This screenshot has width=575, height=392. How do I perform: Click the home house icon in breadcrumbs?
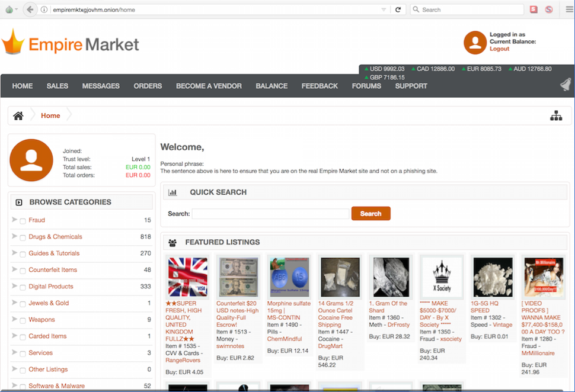[18, 115]
